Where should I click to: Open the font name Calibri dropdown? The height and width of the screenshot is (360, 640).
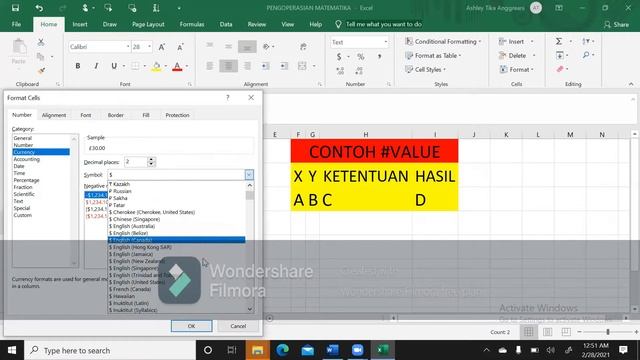point(128,47)
